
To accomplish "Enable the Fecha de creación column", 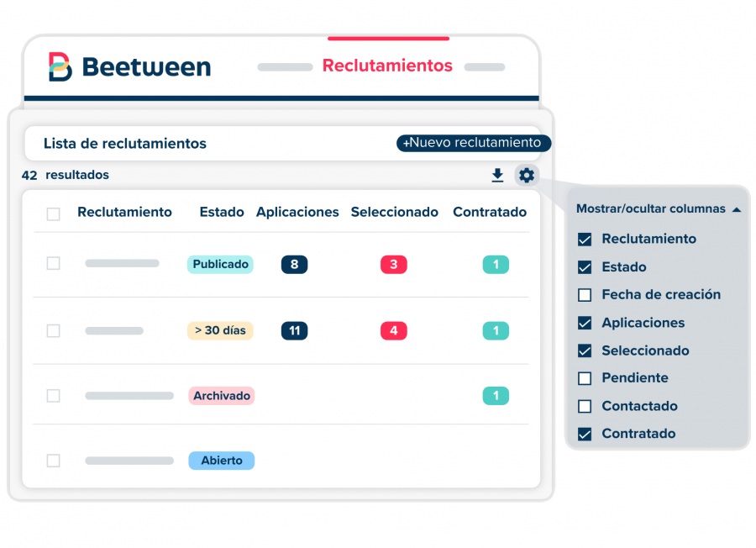I will click(x=585, y=295).
